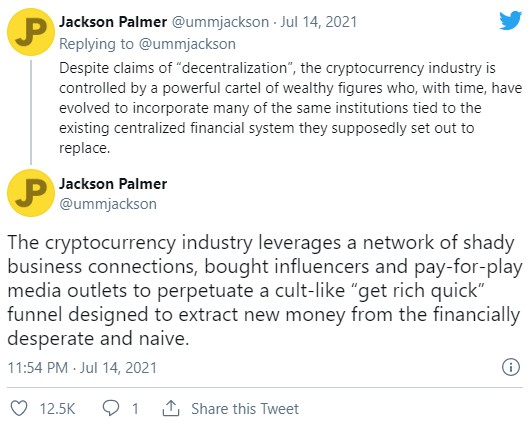Click @ummjackson handle under main author name
This screenshot has width=529, height=424.
point(108,204)
